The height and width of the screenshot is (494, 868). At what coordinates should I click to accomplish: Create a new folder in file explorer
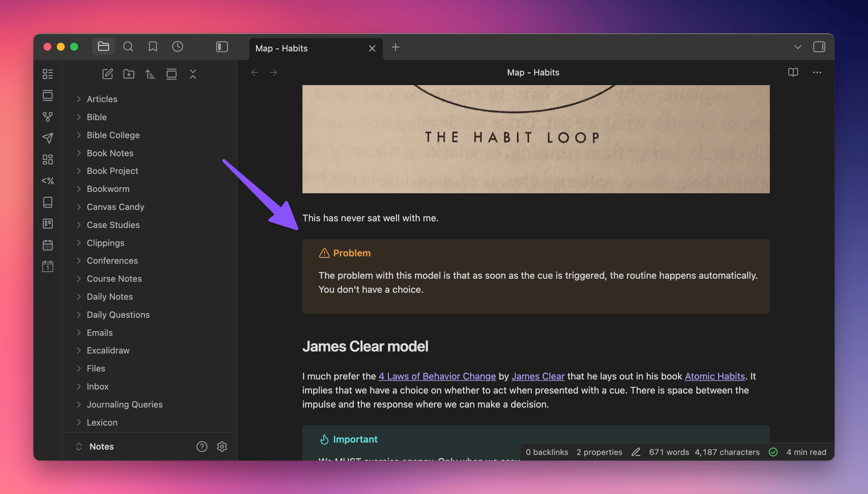[x=129, y=74]
